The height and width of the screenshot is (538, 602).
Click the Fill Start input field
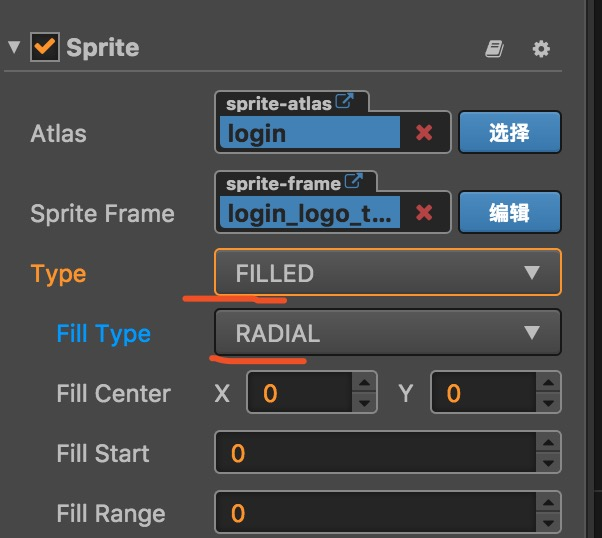(375, 453)
